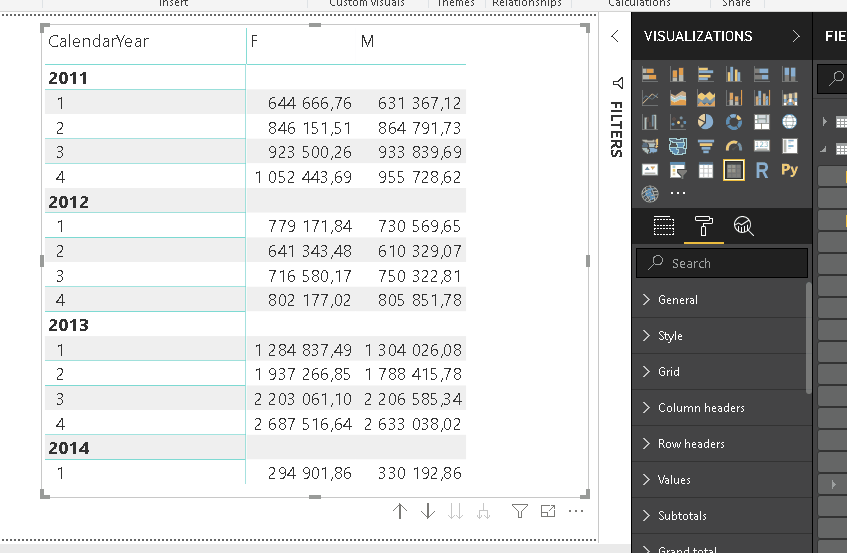Screen dimensions: 847x553
Task: Select Line and stacked column chart visual
Action: 734,98
